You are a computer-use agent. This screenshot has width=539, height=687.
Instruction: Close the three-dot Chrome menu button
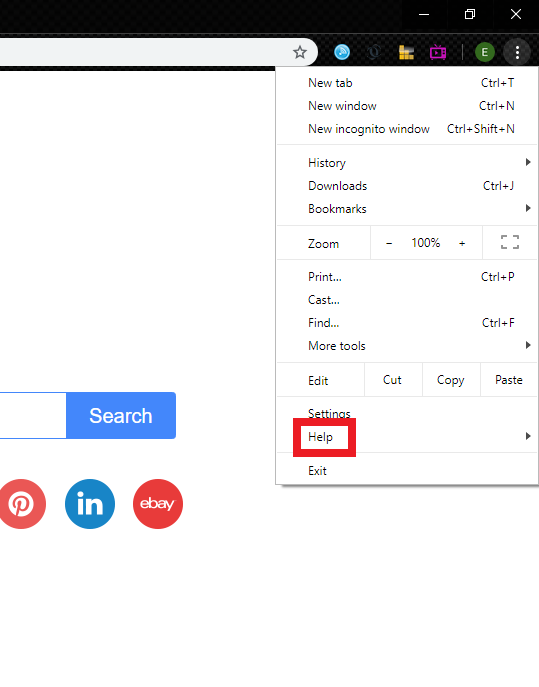pos(517,53)
